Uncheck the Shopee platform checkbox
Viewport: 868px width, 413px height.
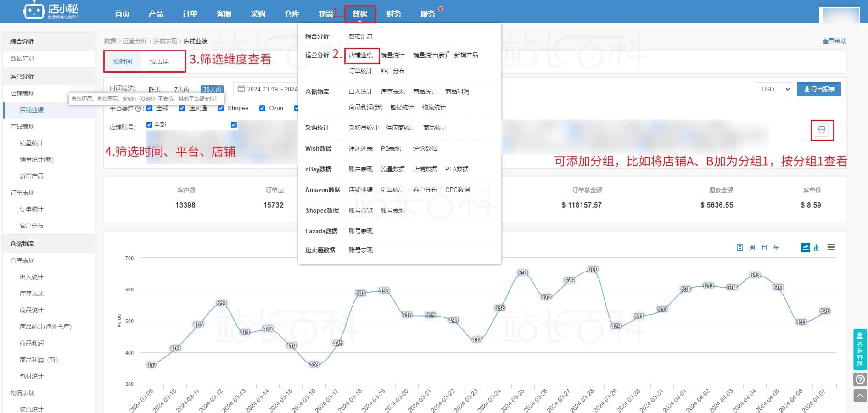[x=221, y=108]
